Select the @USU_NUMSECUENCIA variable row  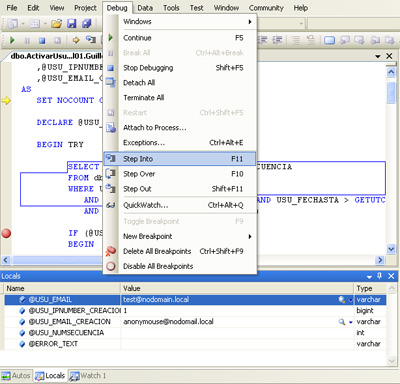pyautogui.click(x=195, y=333)
